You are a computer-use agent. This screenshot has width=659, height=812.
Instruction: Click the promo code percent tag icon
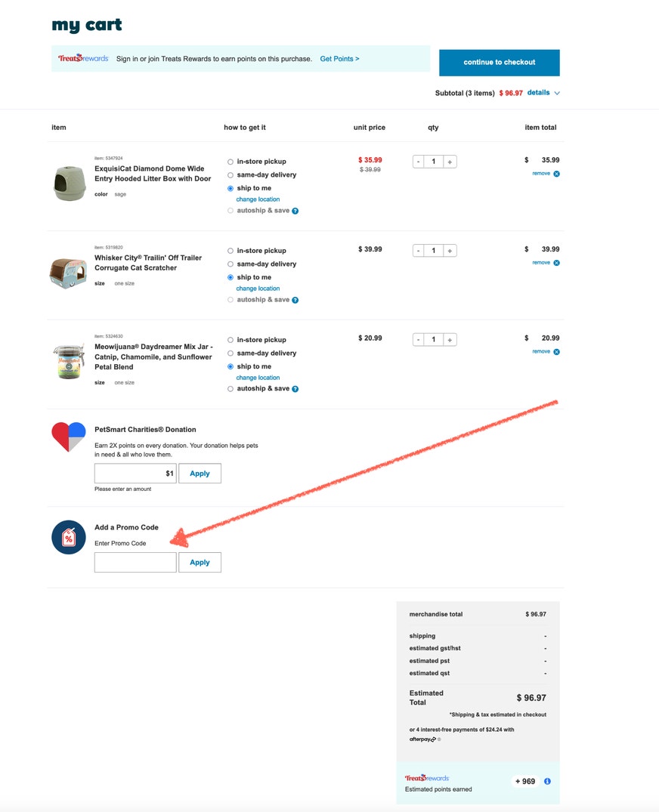pyautogui.click(x=68, y=538)
